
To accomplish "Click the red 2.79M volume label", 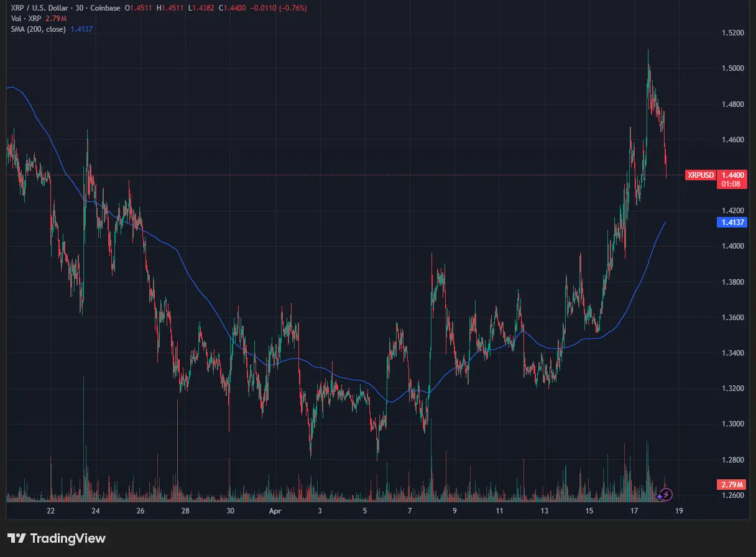I will (732, 484).
